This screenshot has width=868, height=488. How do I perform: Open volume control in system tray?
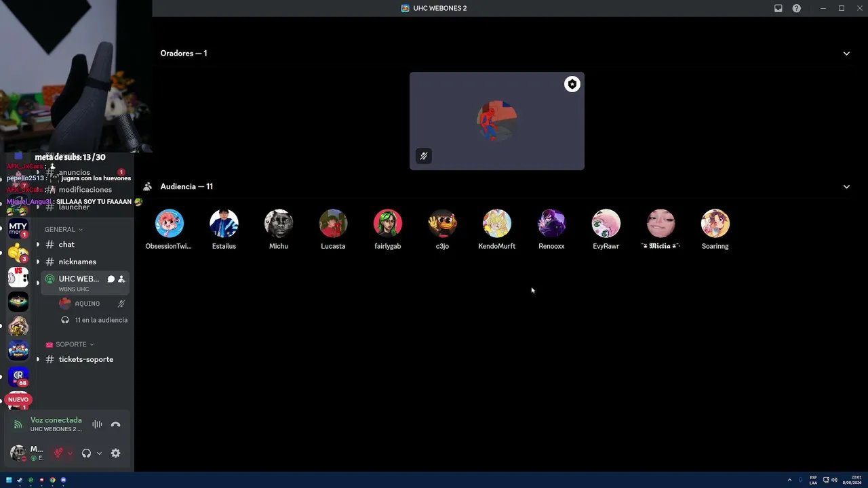click(x=834, y=480)
